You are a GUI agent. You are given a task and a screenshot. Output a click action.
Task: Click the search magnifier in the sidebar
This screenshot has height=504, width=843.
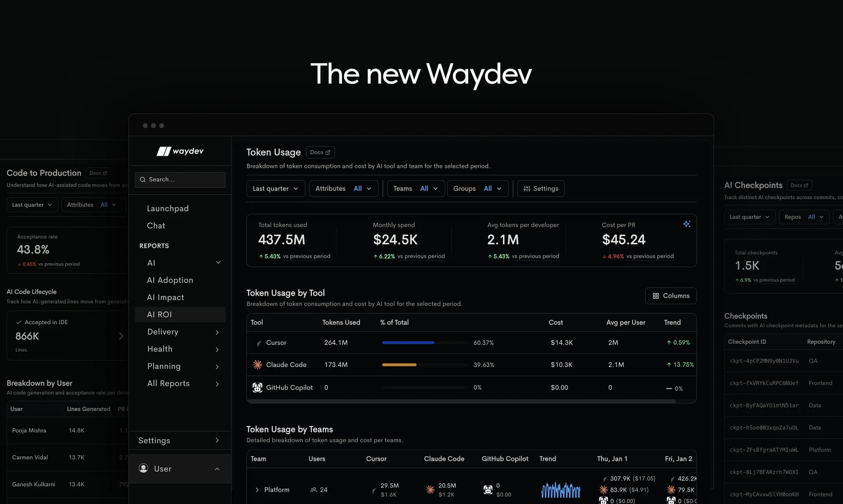pyautogui.click(x=142, y=179)
